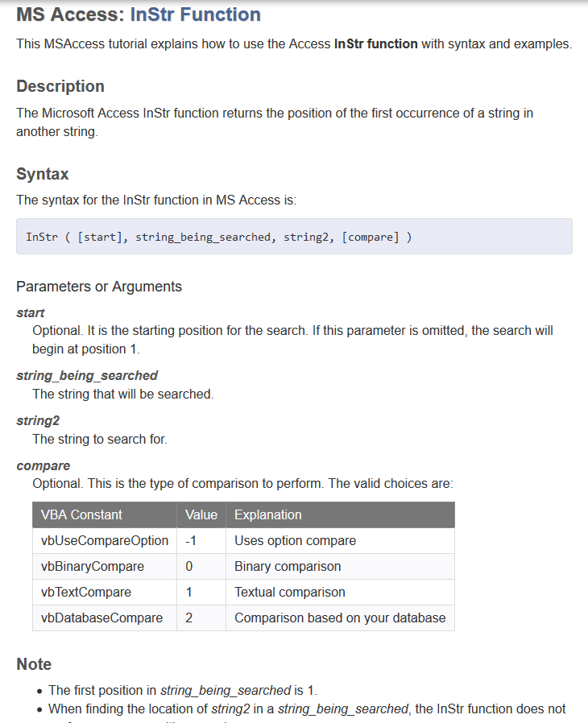Click the 'InStr Function' title link
This screenshot has height=723, width=588.
click(x=195, y=14)
